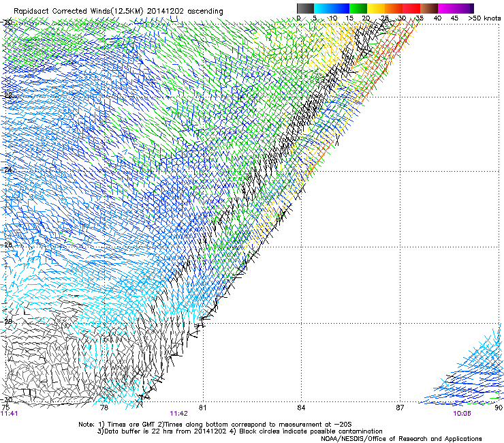Click the longitude label '87'
Screen dimensions: 504x443
coord(400,408)
